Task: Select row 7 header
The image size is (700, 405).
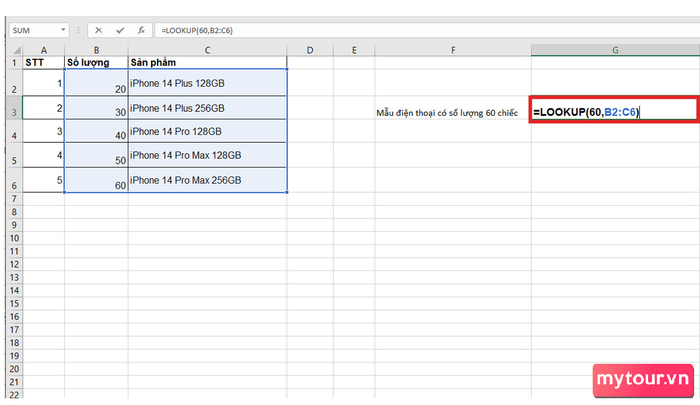Action: (x=14, y=199)
